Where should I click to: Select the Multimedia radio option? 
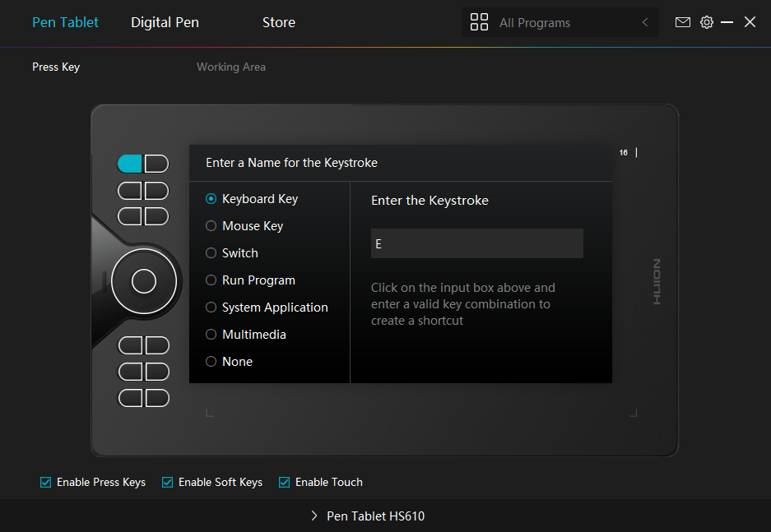(x=211, y=335)
